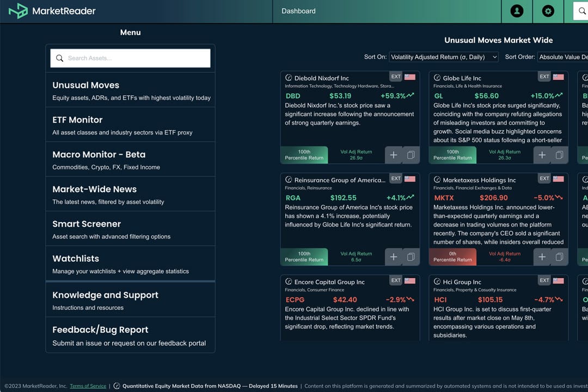The height and width of the screenshot is (392, 588).
Task: Click the MarketReader icon beside Globe Life Inc
Action: (437, 78)
